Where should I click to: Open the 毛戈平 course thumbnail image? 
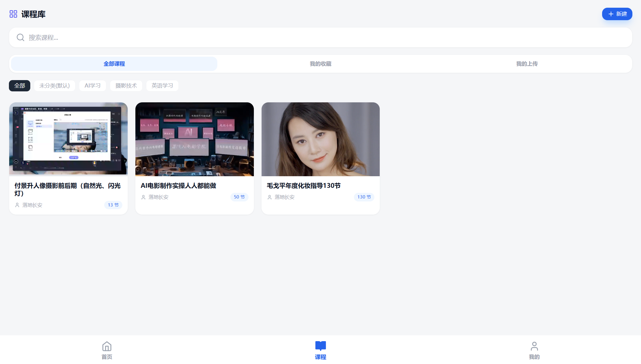click(320, 139)
